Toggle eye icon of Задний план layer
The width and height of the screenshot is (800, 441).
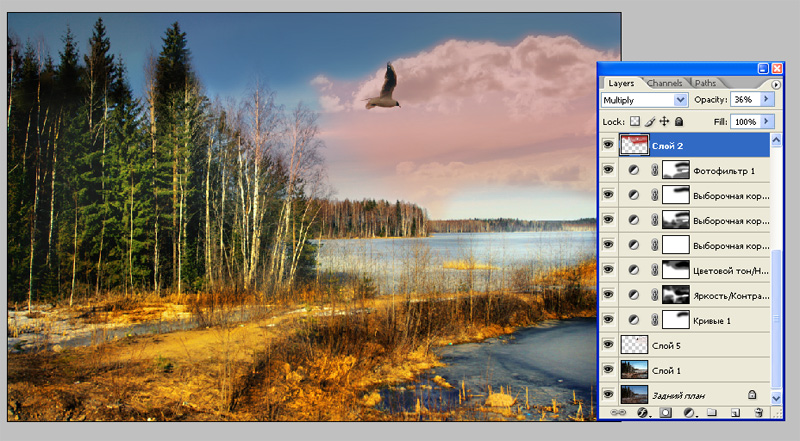pyautogui.click(x=608, y=395)
